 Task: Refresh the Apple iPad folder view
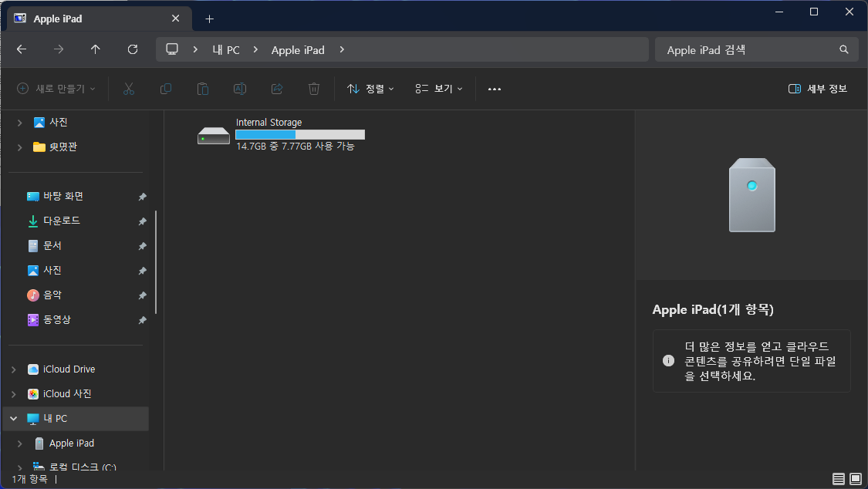(x=132, y=49)
